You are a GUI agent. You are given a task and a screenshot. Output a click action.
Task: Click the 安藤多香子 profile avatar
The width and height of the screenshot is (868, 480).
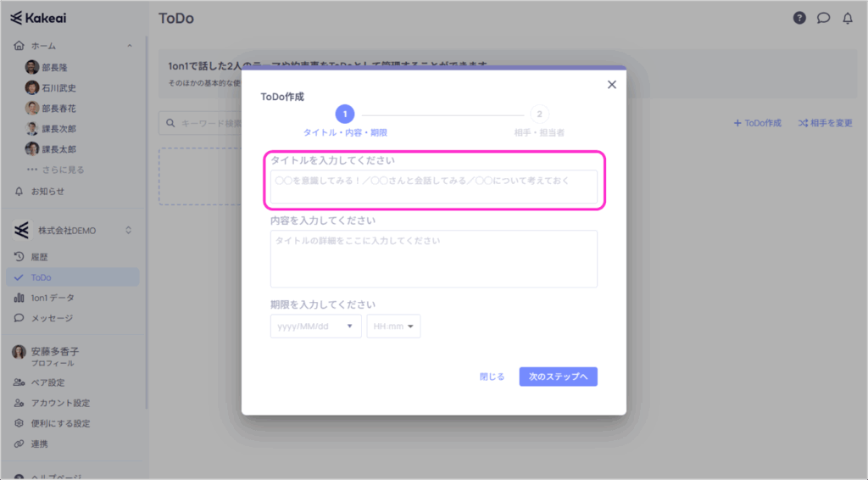[x=19, y=352]
